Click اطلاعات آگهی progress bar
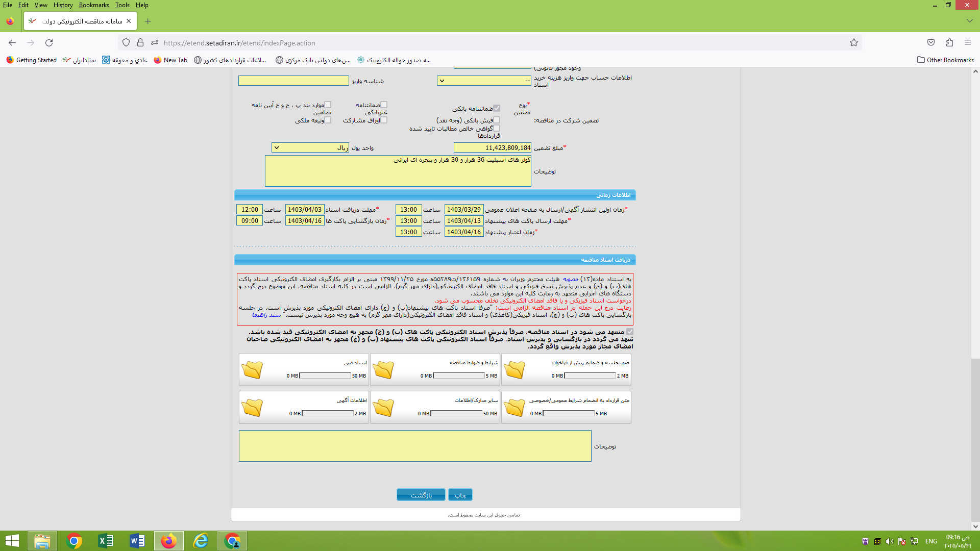This screenshot has height=551, width=980. pos(328,413)
